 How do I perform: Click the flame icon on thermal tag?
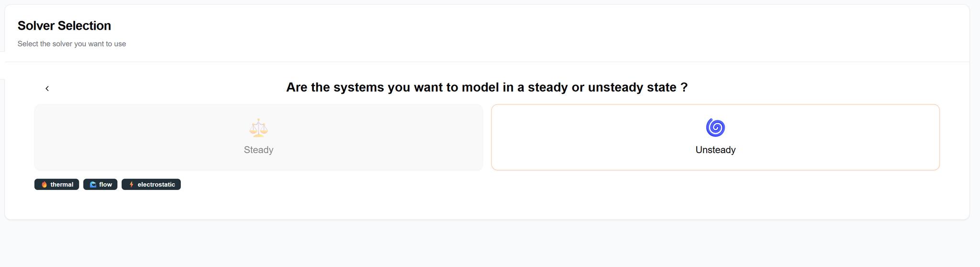(44, 185)
